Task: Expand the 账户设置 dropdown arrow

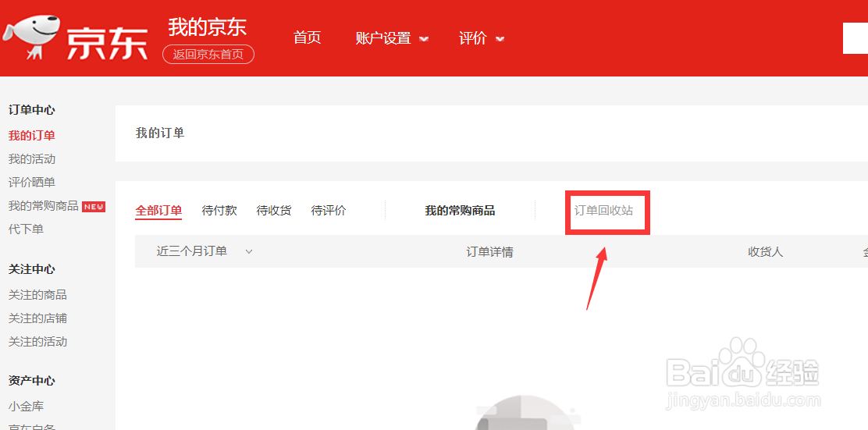Action: [x=424, y=39]
